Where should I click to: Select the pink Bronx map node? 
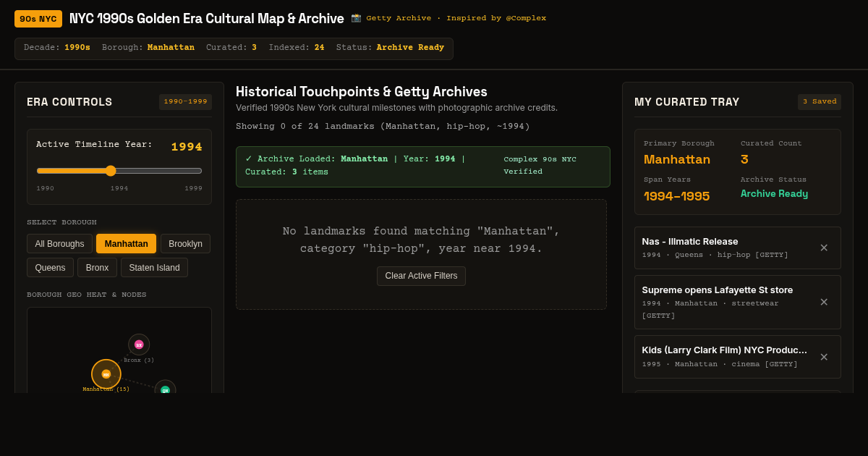click(139, 345)
